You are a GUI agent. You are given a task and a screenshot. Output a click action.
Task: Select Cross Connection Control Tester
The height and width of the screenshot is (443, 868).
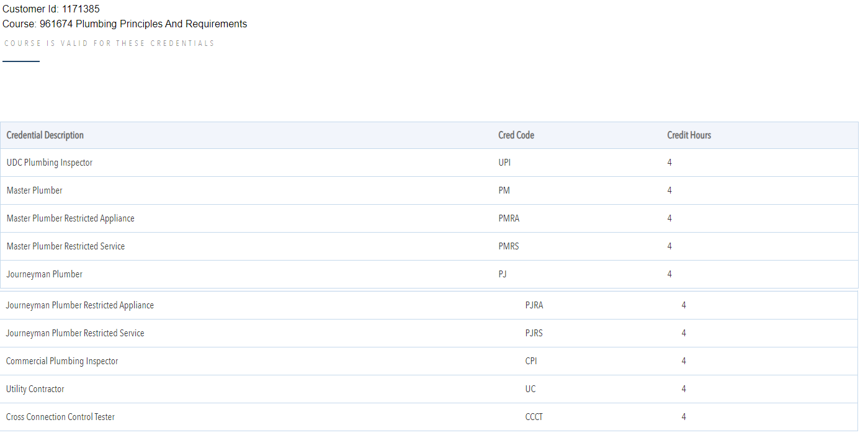coord(60,417)
